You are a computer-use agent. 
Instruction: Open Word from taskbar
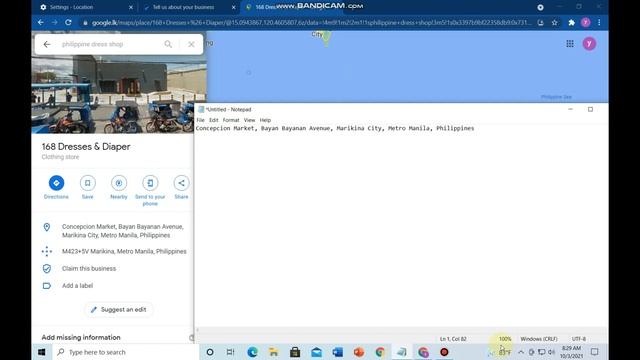338,352
